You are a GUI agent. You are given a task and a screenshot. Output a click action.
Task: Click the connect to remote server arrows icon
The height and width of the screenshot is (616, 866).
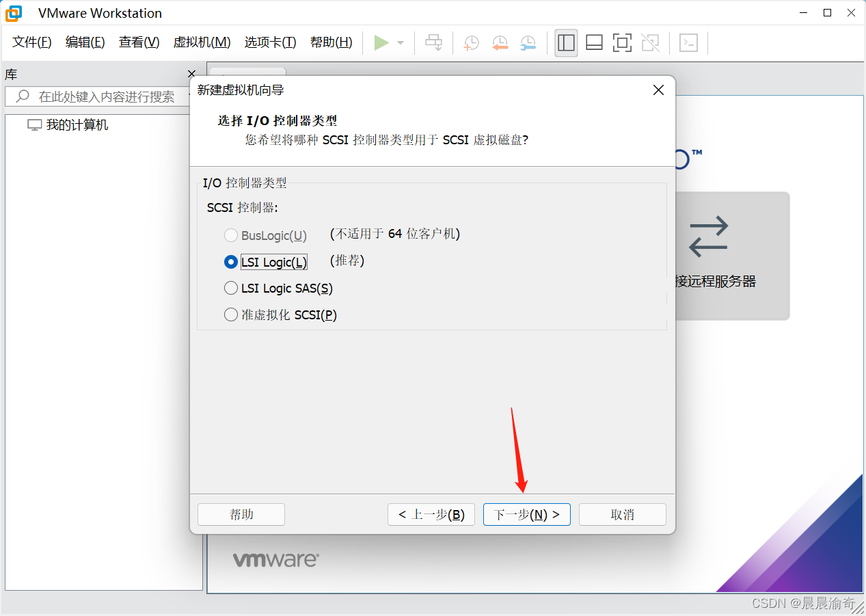tap(708, 237)
